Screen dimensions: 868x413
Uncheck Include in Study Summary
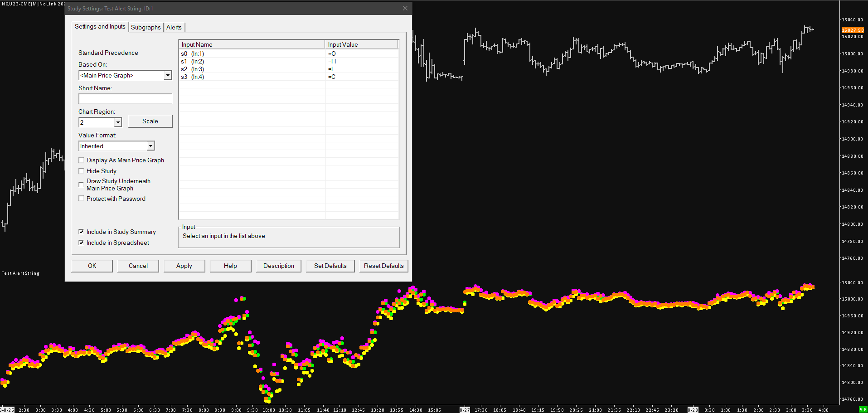click(x=81, y=232)
